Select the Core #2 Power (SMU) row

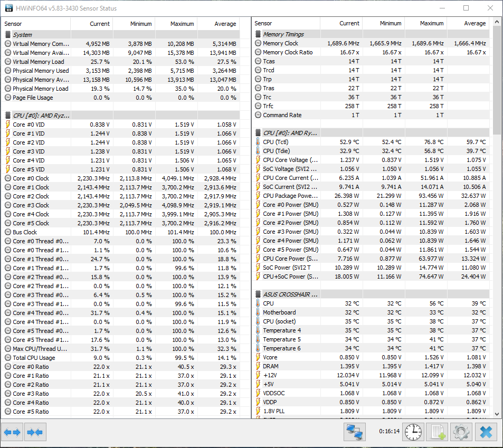pos(372,223)
